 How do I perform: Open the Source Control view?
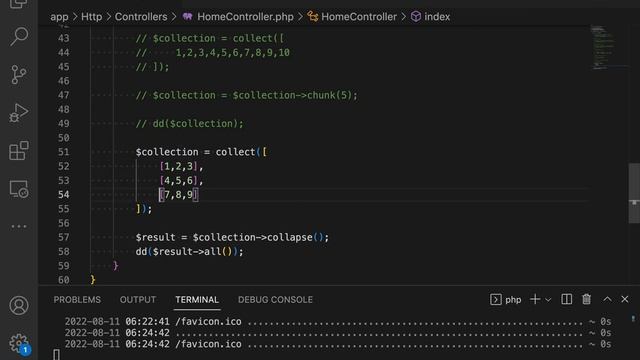point(19,75)
